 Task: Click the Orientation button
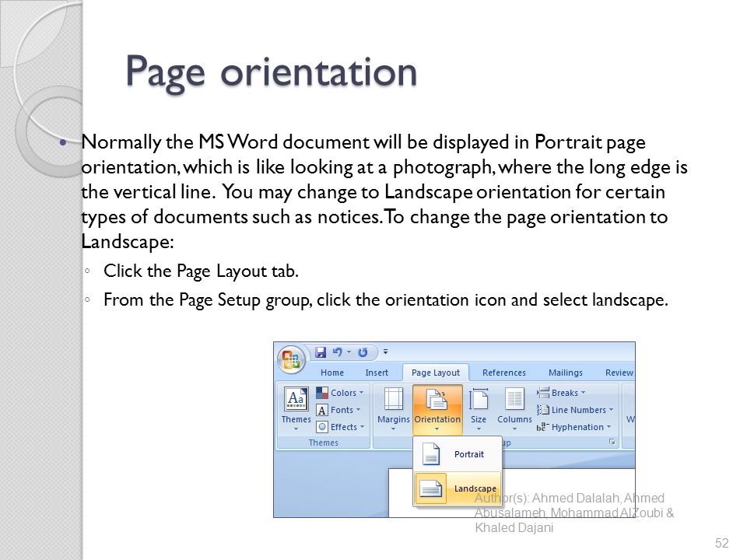point(437,410)
